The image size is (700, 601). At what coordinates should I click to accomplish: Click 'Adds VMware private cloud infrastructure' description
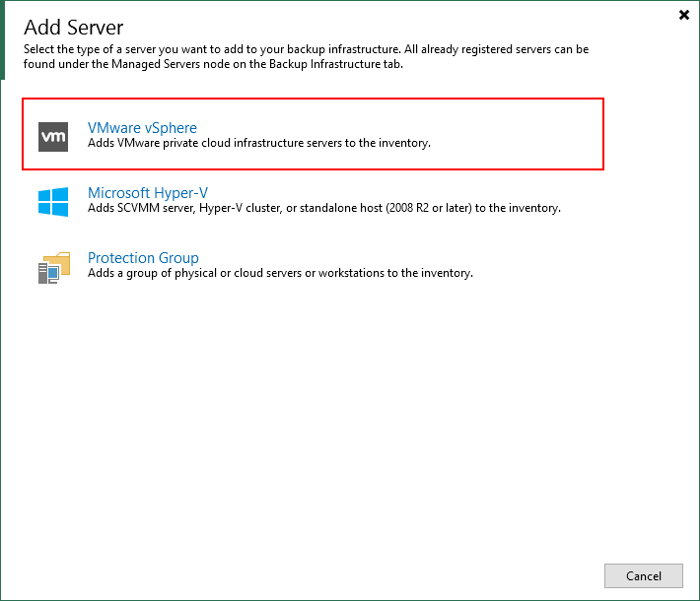(x=259, y=143)
